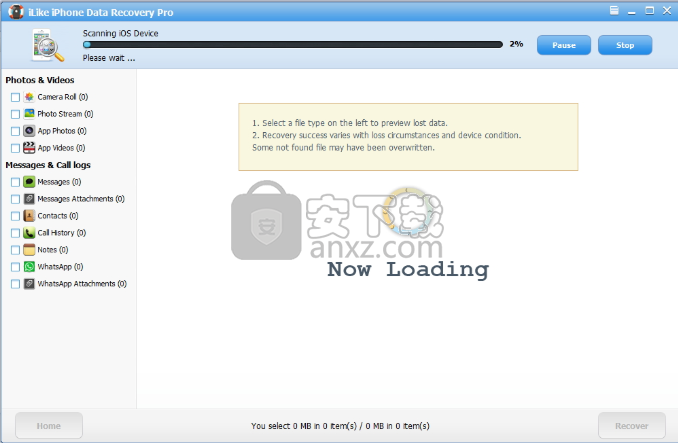Viewport: 678px width, 443px height.
Task: Tick the Photo Stream checkbox
Action: 15,114
